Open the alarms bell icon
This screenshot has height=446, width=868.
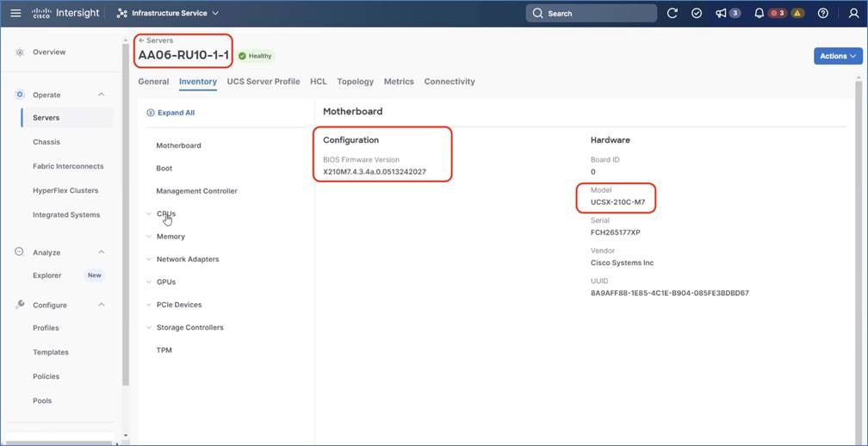pos(759,13)
